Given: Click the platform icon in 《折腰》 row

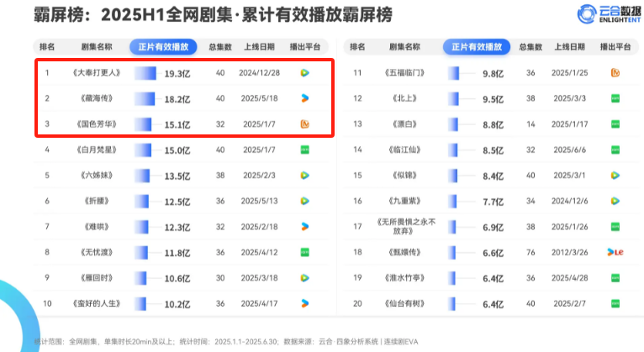Looking at the screenshot, I should pyautogui.click(x=304, y=201).
